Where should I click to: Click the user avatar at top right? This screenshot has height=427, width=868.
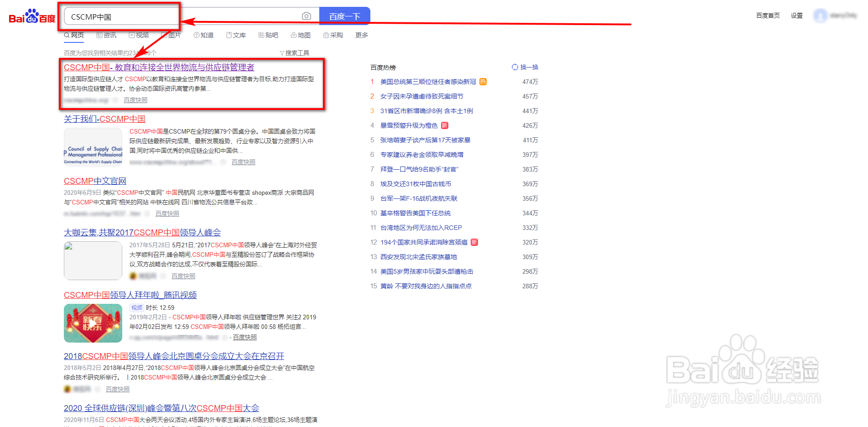click(820, 16)
